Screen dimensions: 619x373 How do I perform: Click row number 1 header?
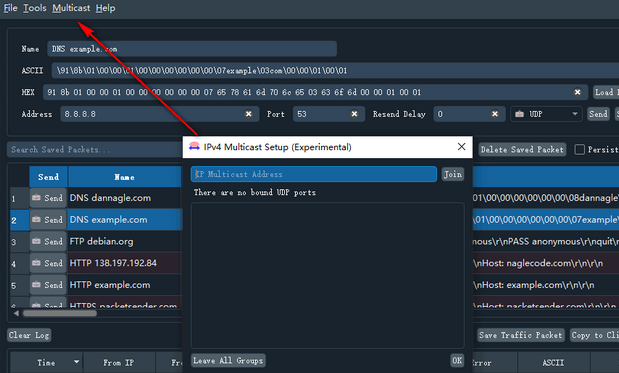[19, 198]
